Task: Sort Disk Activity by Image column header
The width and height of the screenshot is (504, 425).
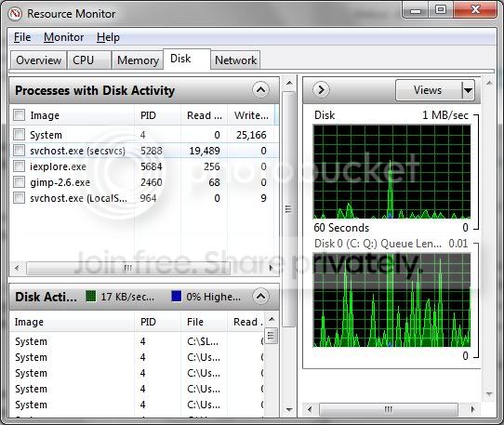Action: (x=72, y=322)
